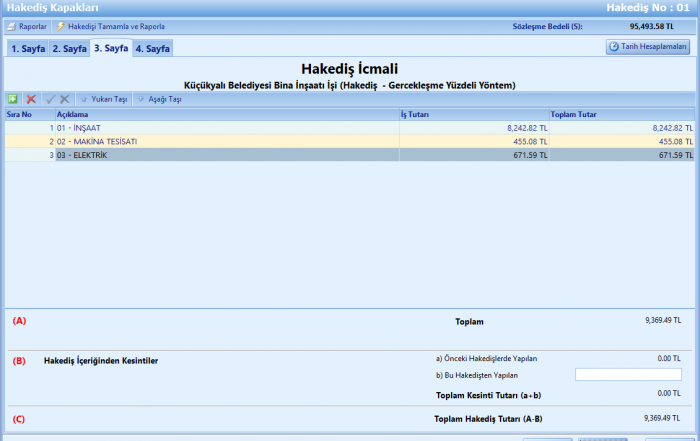The image size is (700, 441).
Task: Open the Raporlar printer menu
Action: pyautogui.click(x=27, y=26)
